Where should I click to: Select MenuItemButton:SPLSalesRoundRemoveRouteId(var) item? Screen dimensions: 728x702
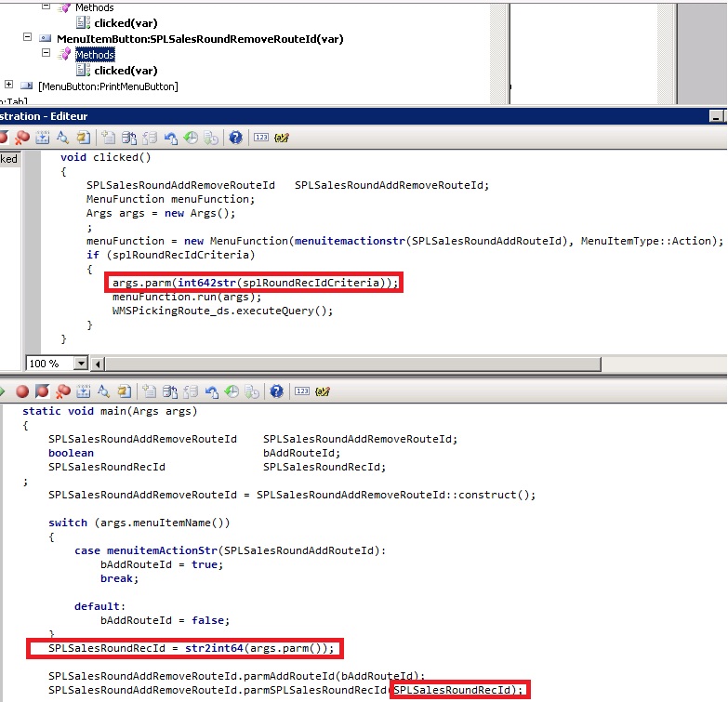tap(200, 39)
